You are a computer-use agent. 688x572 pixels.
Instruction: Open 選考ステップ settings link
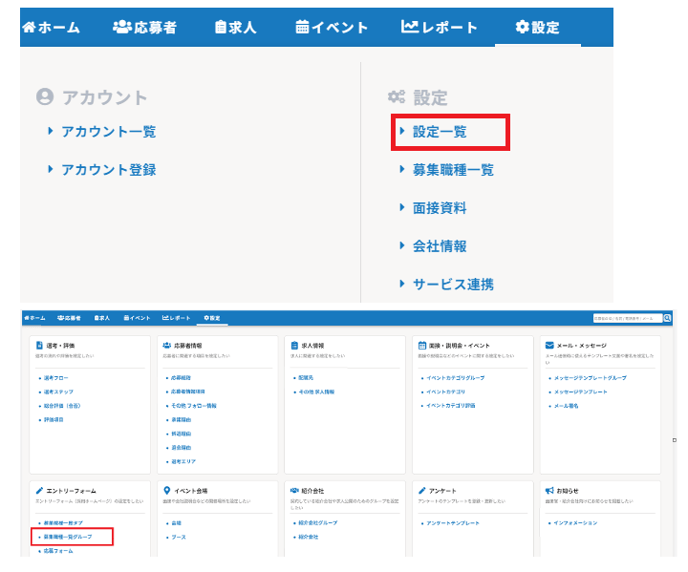coord(58,392)
